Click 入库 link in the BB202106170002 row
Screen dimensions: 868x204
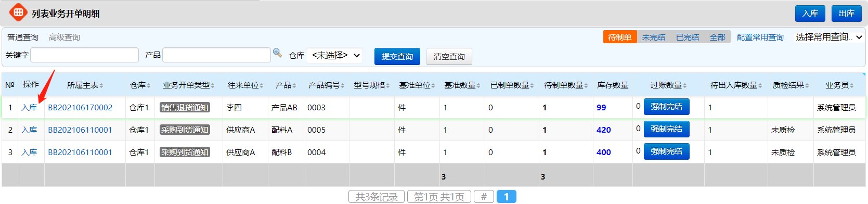pos(29,108)
